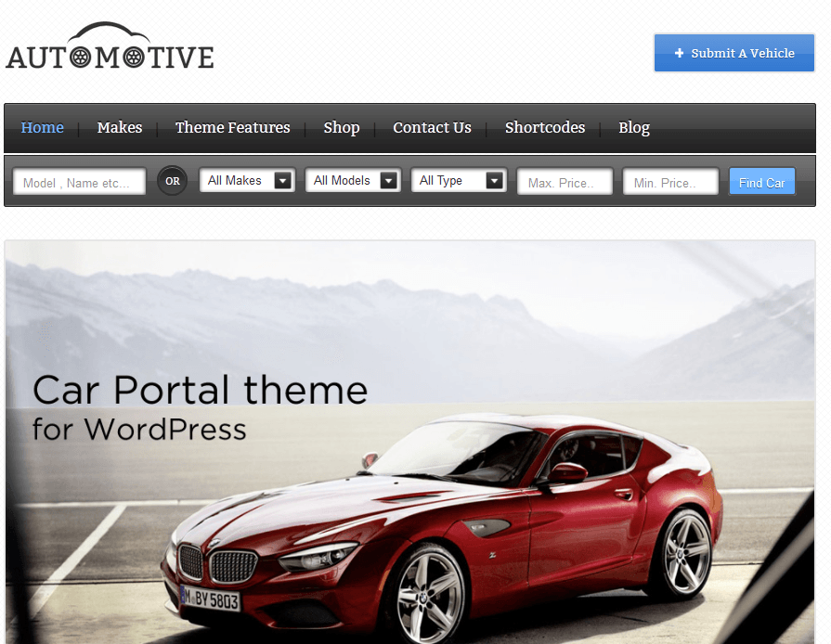The width and height of the screenshot is (831, 644).
Task: Open the Home menu item
Action: coord(43,128)
